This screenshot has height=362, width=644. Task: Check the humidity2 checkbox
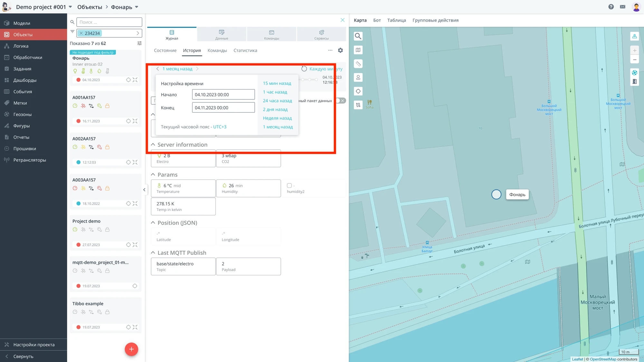click(289, 186)
